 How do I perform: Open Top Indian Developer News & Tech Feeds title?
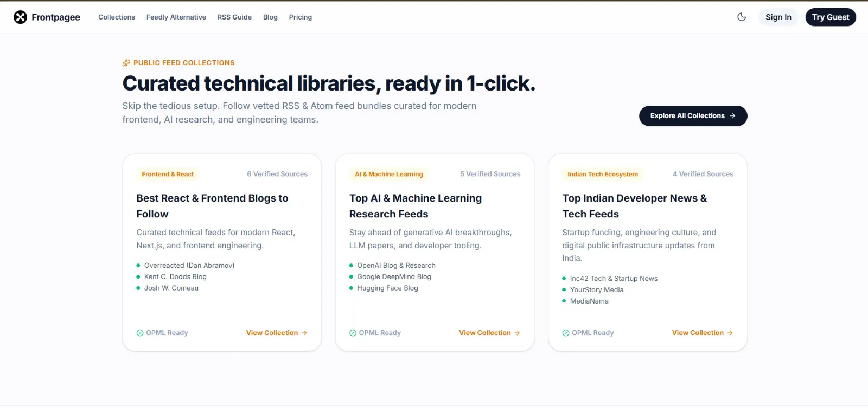click(635, 206)
